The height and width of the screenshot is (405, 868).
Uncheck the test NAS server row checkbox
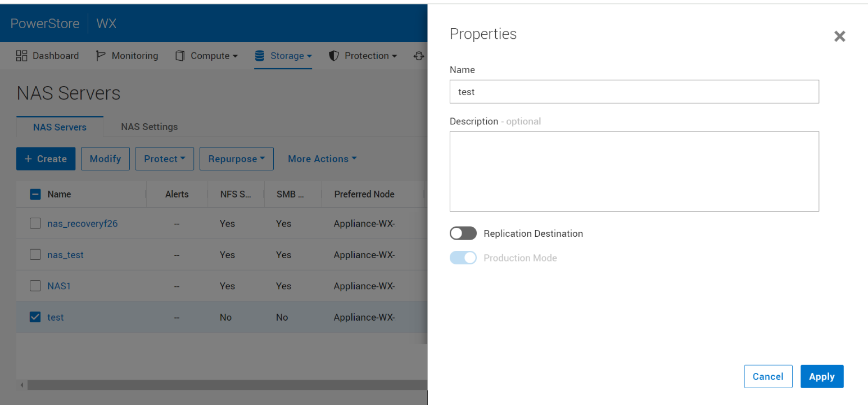click(x=35, y=317)
